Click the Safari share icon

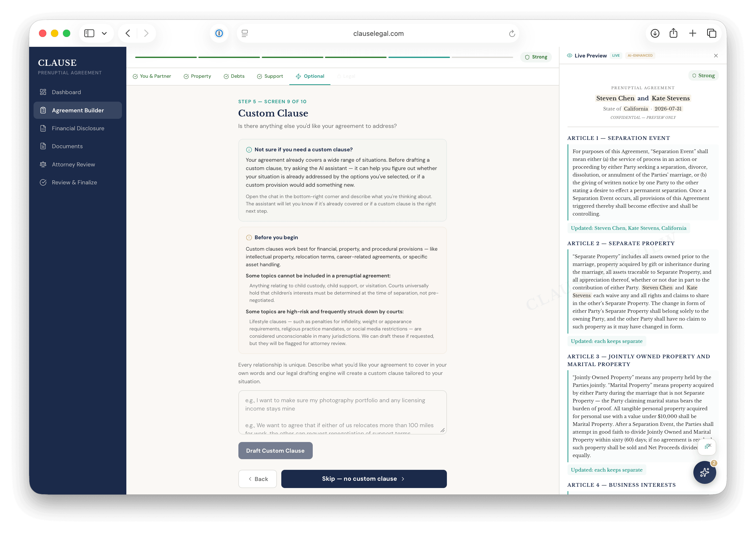673,33
